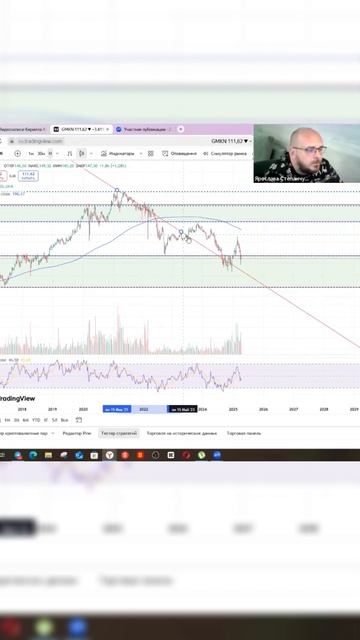Set range to 6м
360x640 pixels.
(25, 420)
